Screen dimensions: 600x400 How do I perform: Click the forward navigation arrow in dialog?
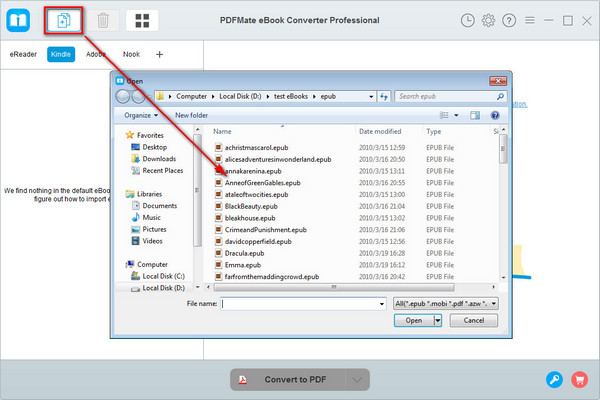click(138, 96)
